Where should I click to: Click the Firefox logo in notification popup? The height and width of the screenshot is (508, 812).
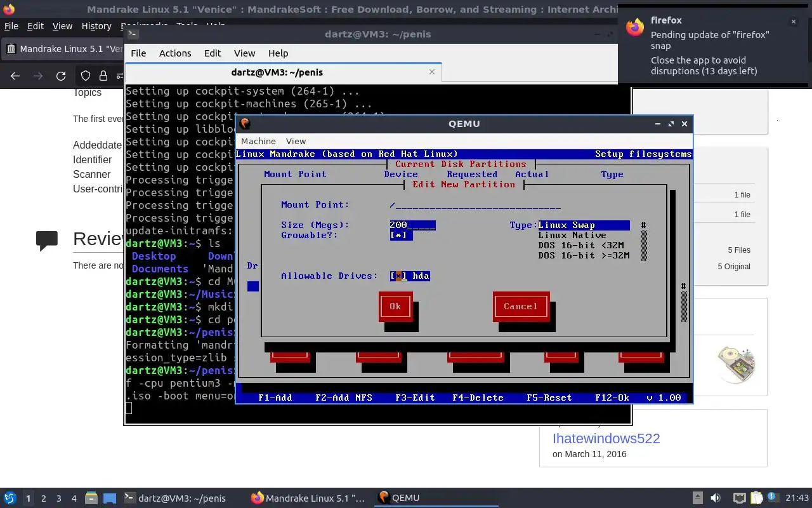coord(634,27)
